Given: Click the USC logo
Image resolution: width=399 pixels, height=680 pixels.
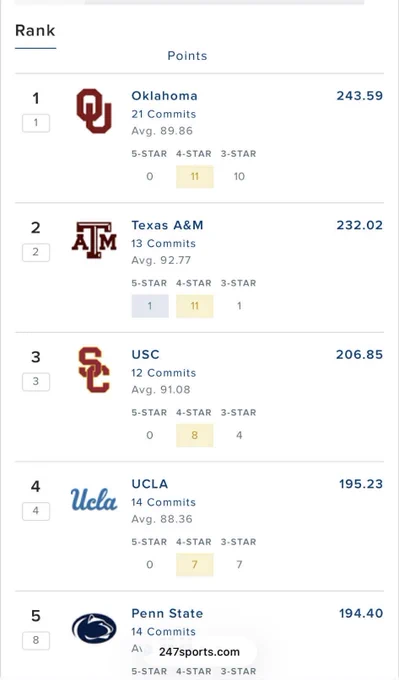Looking at the screenshot, I should 94,369.
